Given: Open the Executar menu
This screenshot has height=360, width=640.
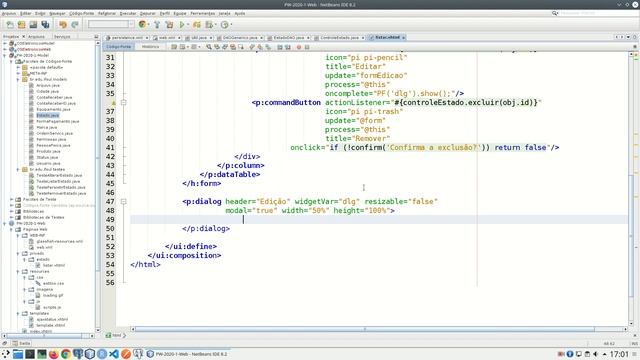Looking at the screenshot, I should (x=128, y=13).
